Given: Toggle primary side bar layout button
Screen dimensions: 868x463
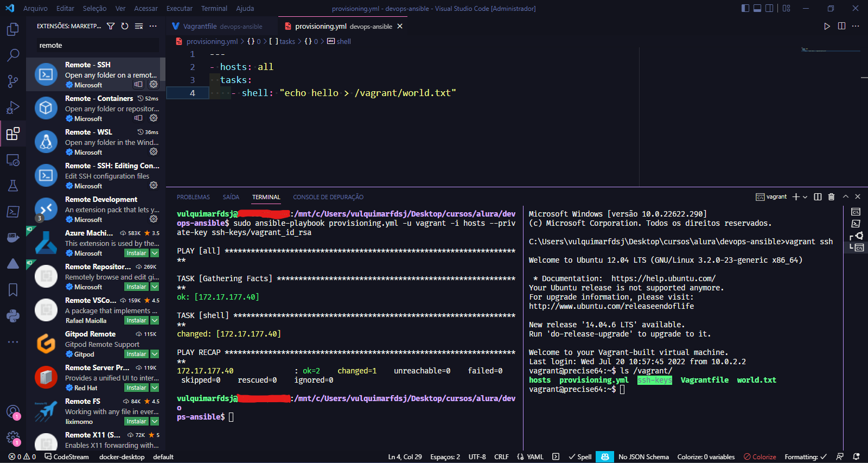Looking at the screenshot, I should 745,8.
